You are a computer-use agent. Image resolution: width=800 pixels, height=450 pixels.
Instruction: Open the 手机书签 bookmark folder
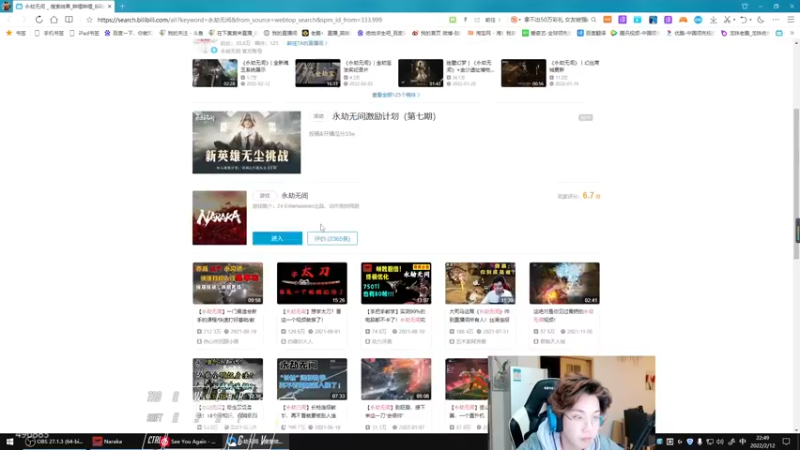click(49, 33)
